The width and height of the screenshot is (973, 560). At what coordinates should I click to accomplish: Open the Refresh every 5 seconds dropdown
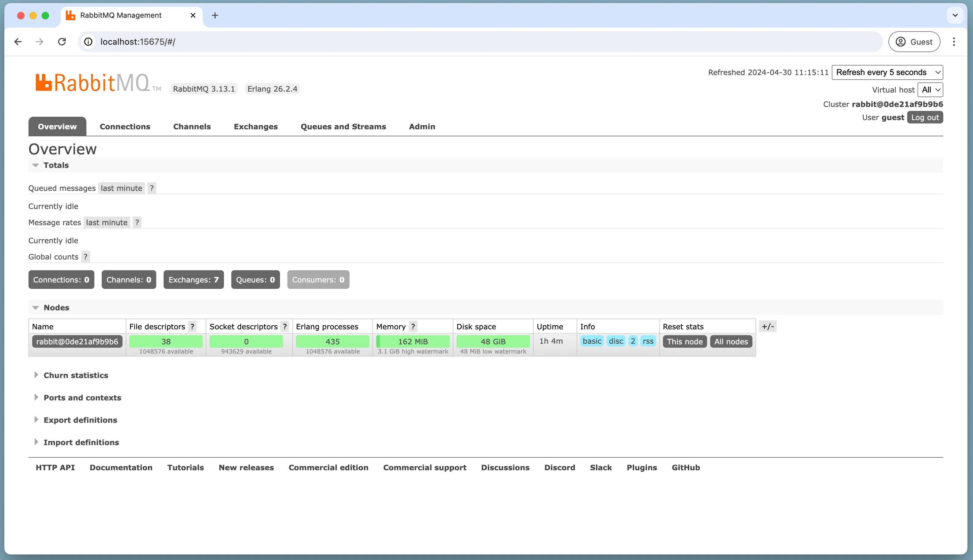pos(887,72)
